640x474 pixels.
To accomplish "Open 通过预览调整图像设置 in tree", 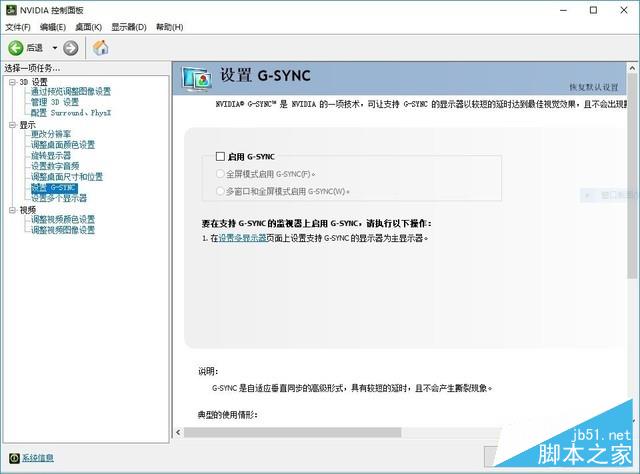I will [x=71, y=91].
